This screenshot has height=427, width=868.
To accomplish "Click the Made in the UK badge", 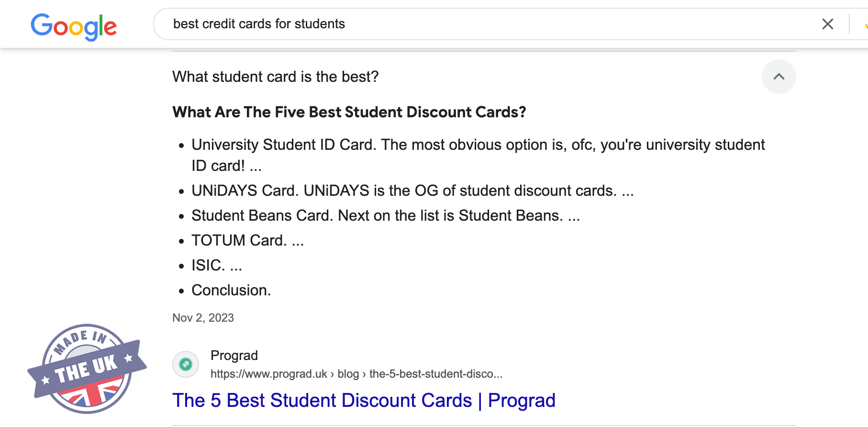I will pos(87,369).
